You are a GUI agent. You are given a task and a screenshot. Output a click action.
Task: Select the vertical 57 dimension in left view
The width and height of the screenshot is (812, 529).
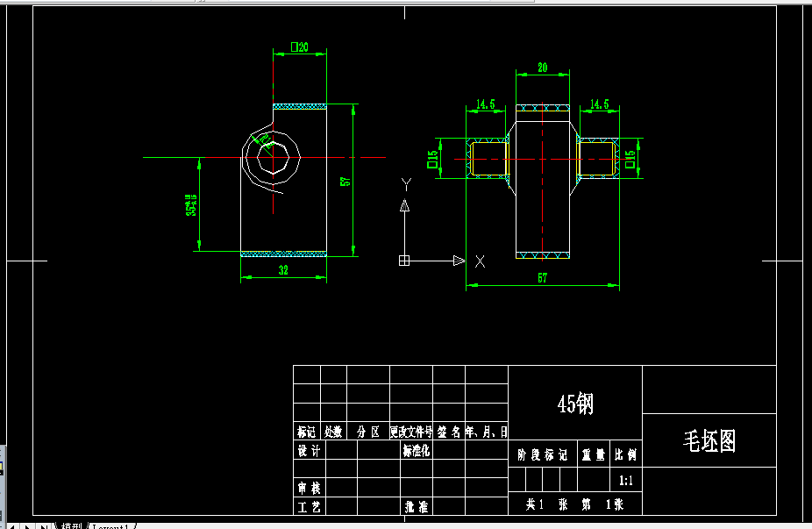pyautogui.click(x=345, y=182)
